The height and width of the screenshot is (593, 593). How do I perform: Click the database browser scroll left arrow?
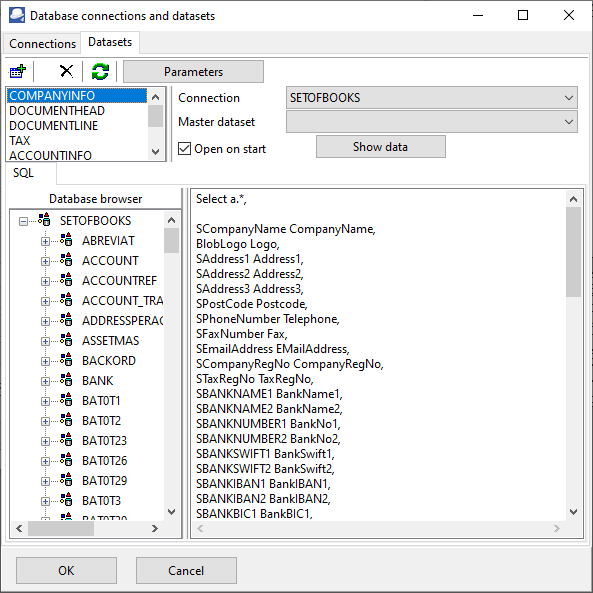pyautogui.click(x=19, y=529)
